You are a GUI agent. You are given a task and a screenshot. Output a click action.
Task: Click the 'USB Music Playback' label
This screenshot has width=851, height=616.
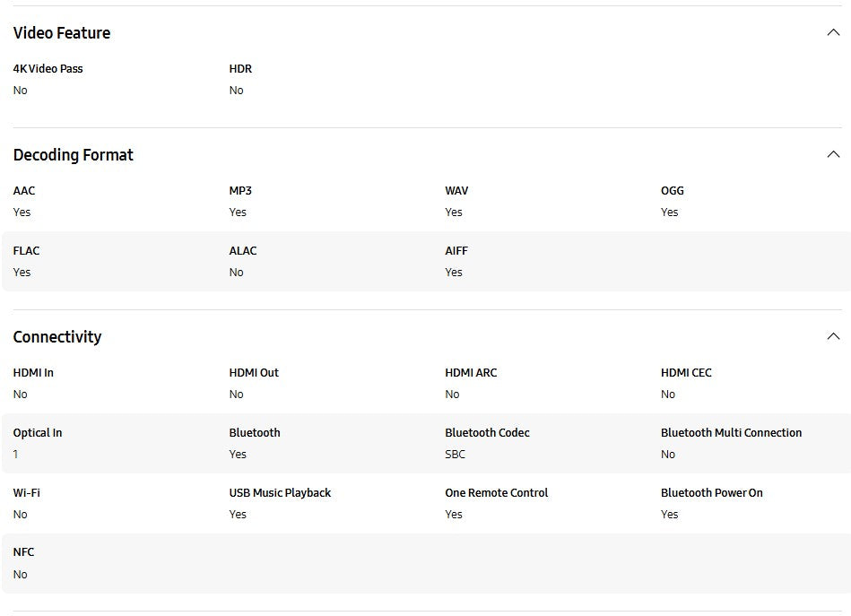pyautogui.click(x=280, y=493)
